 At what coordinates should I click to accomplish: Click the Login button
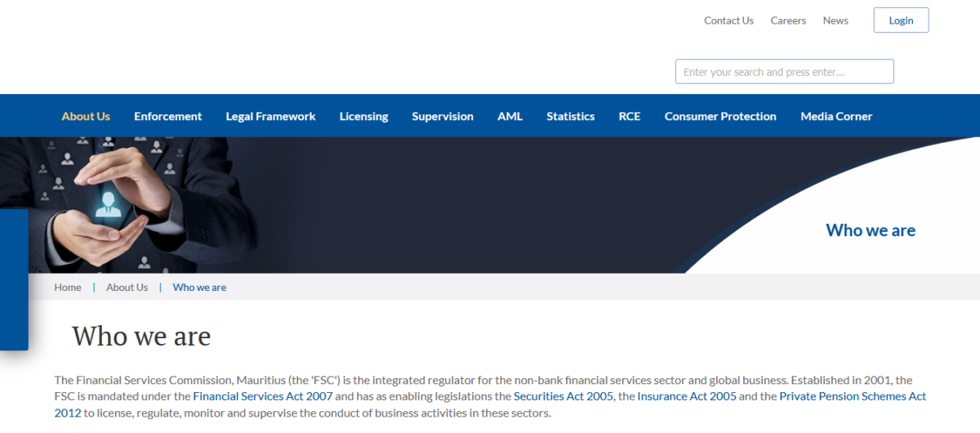[x=901, y=20]
